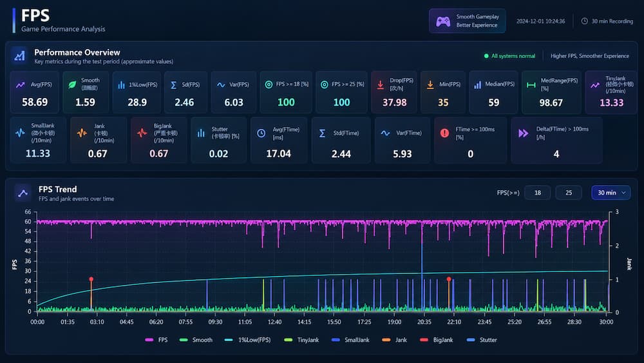Click the blue pulse SmallJank icon

[20, 133]
